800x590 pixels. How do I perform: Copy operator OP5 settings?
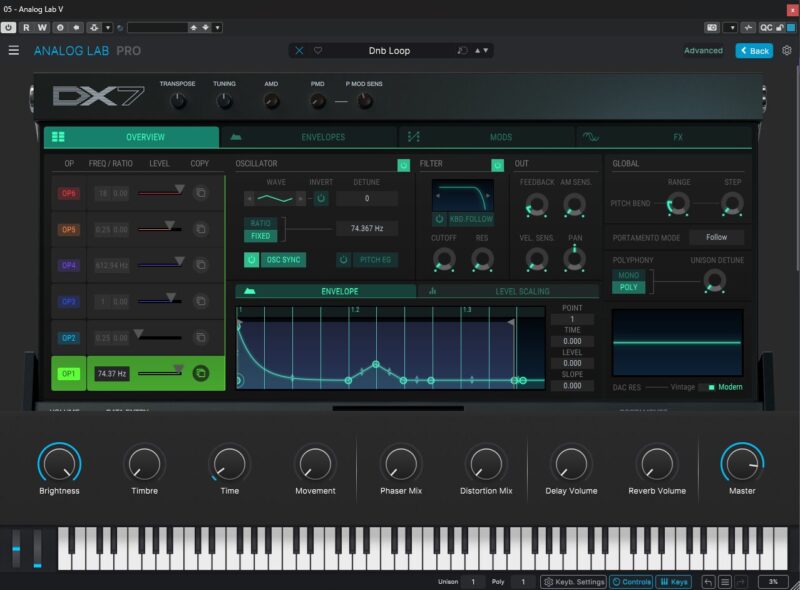pos(201,229)
